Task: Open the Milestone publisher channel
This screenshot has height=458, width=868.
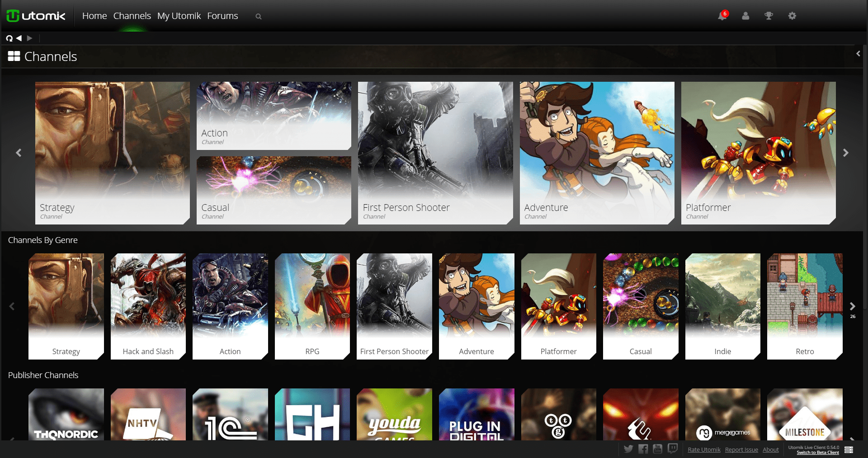Action: (x=805, y=414)
